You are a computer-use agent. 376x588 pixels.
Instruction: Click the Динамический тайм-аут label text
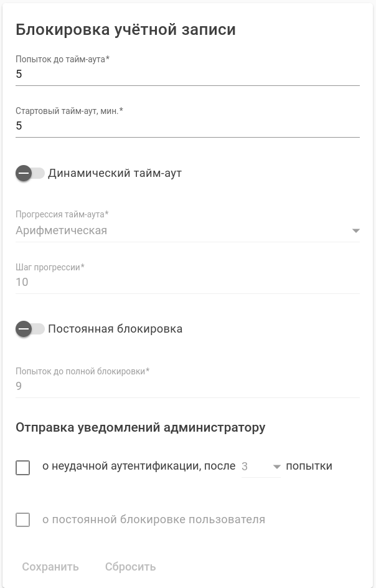tap(115, 173)
